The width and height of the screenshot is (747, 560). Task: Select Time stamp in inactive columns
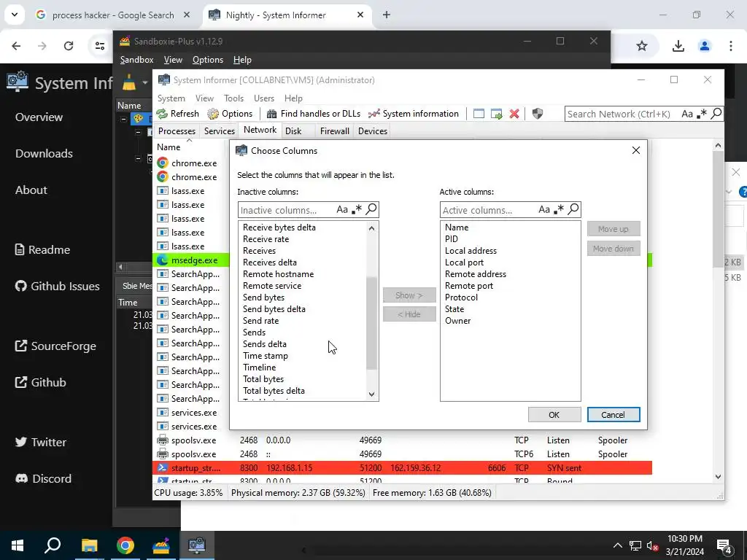pos(266,356)
